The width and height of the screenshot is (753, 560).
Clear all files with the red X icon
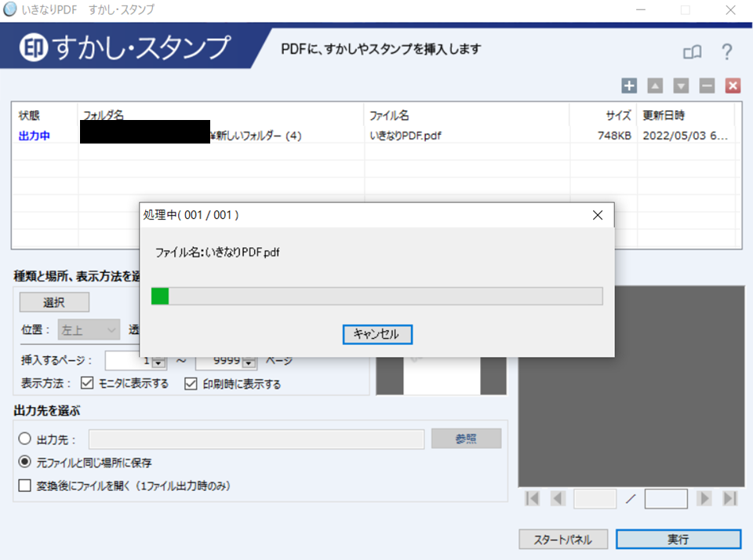tap(733, 85)
